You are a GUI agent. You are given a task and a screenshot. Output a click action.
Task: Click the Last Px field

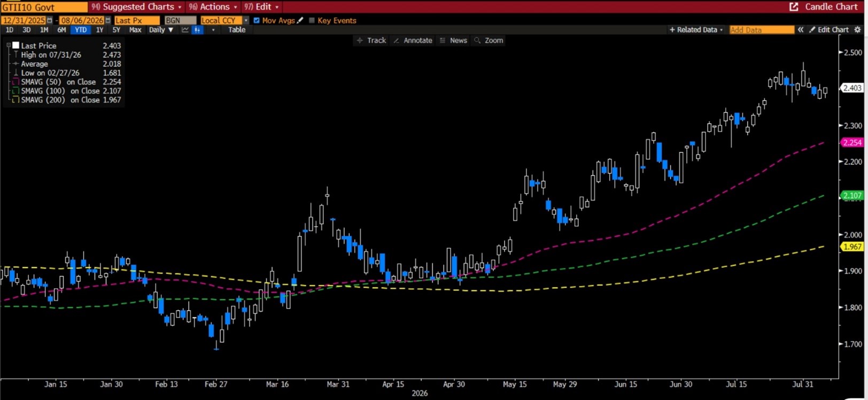136,20
